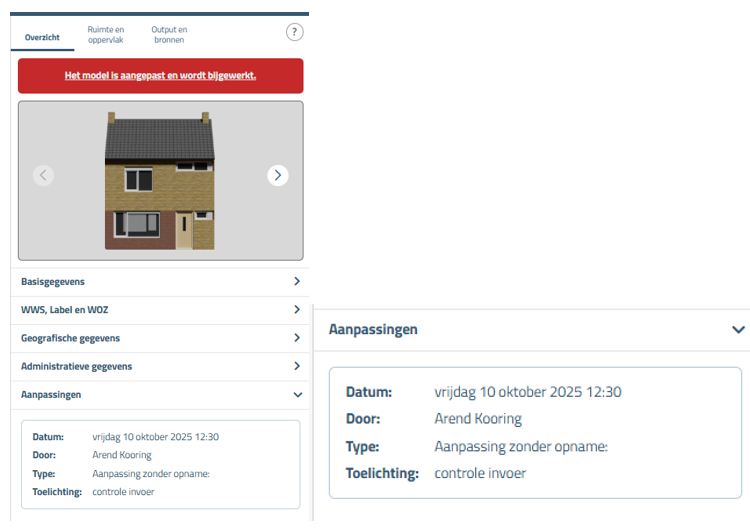Screen dimensions: 750x529
Task: Click Aanpassing zonder opname in left panel
Action: point(150,474)
